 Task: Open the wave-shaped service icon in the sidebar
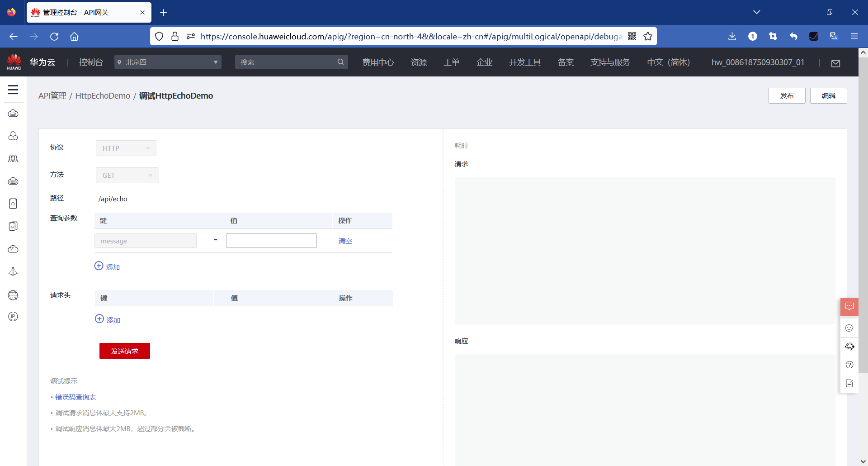point(13,158)
